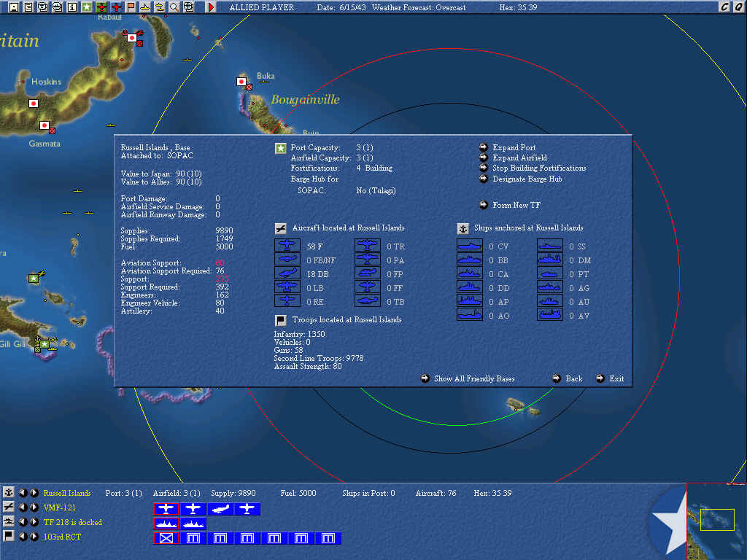Step to next base after Russell Islands
Viewport: 747px width, 560px height.
[x=34, y=494]
